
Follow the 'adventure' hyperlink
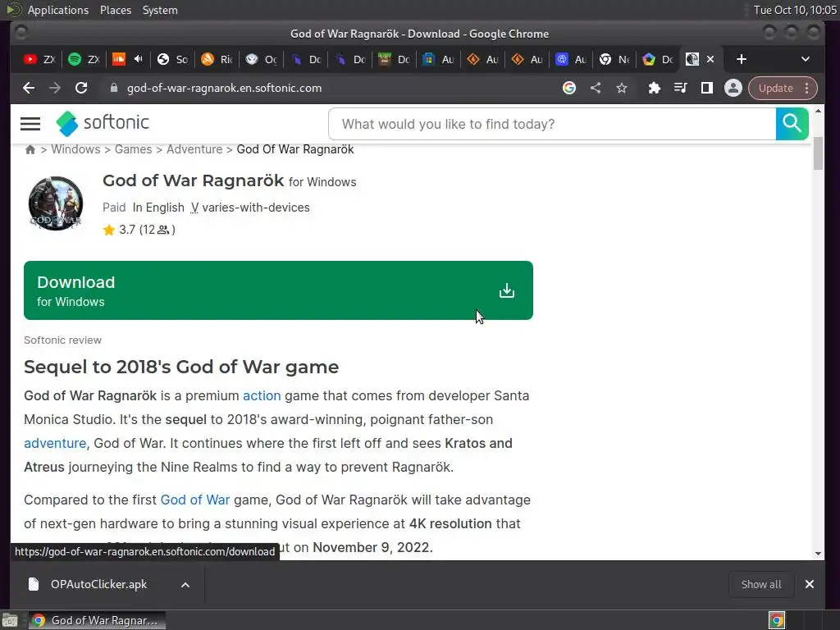point(55,444)
